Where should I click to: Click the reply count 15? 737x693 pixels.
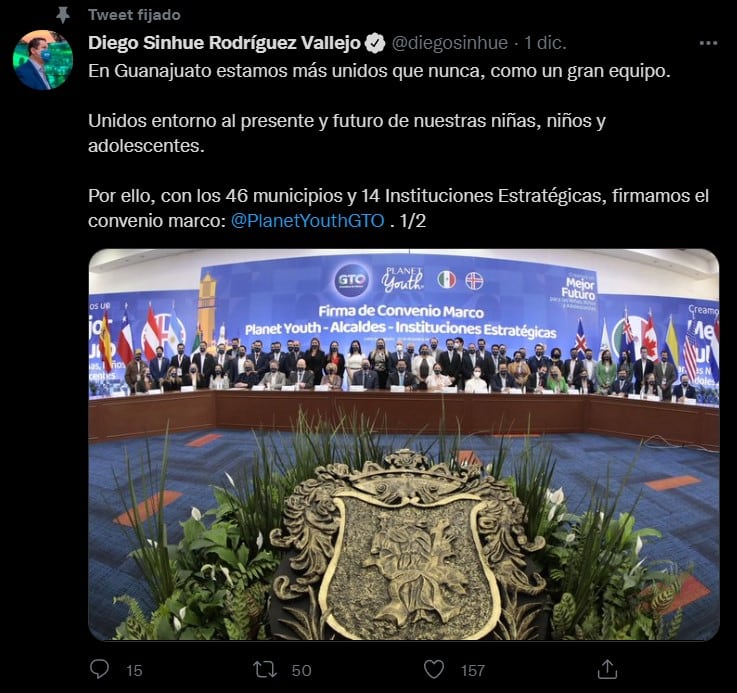click(x=134, y=670)
